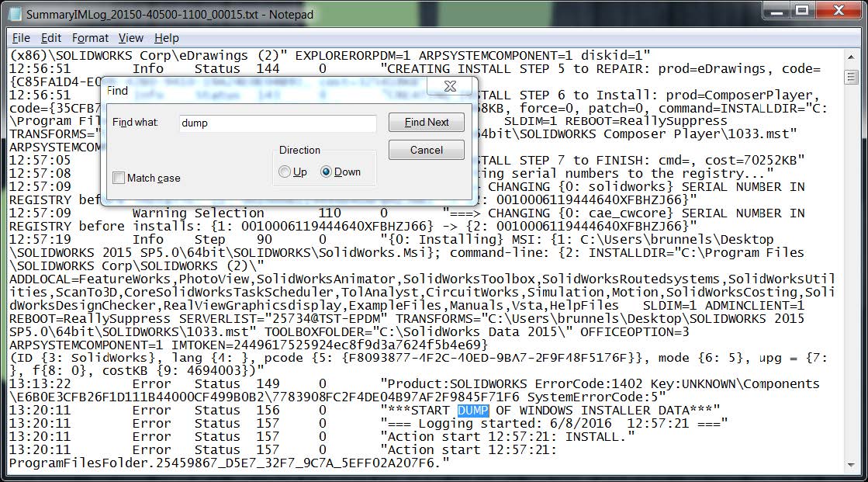Click the vertical scrollbar thumb

pos(851,77)
